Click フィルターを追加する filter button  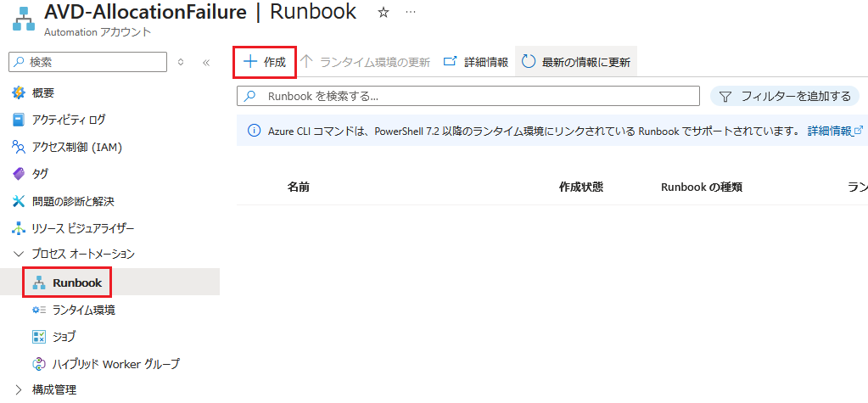[784, 96]
